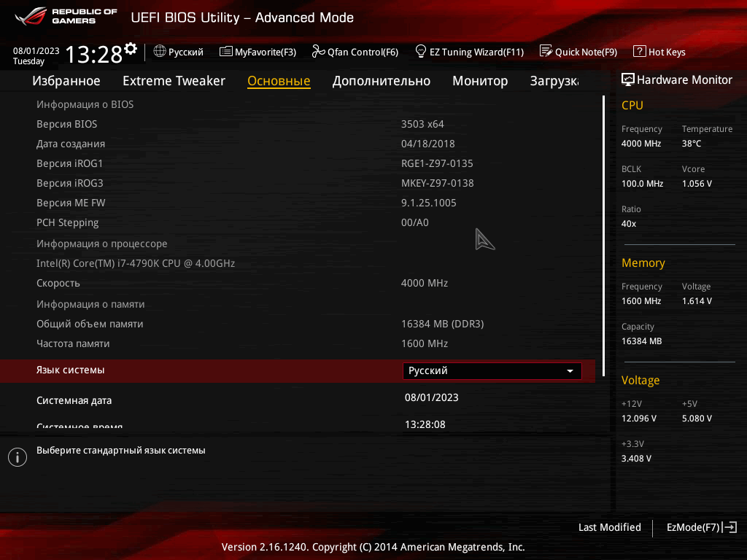Click the Quick Note notepad icon
Screen dimensions: 747x560
tap(546, 51)
